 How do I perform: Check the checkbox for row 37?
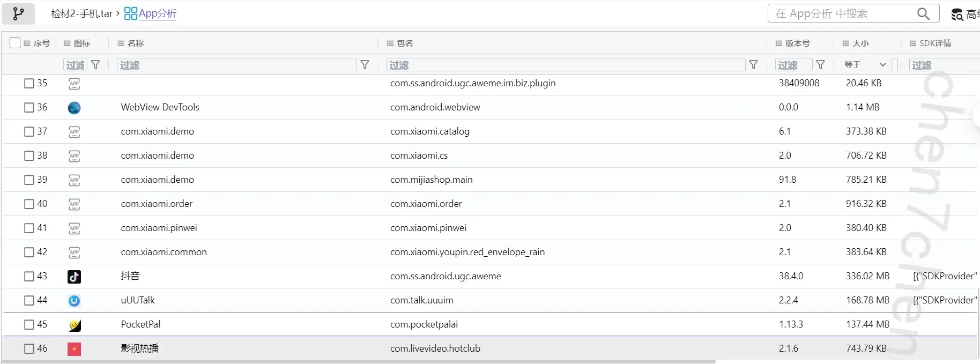click(29, 132)
